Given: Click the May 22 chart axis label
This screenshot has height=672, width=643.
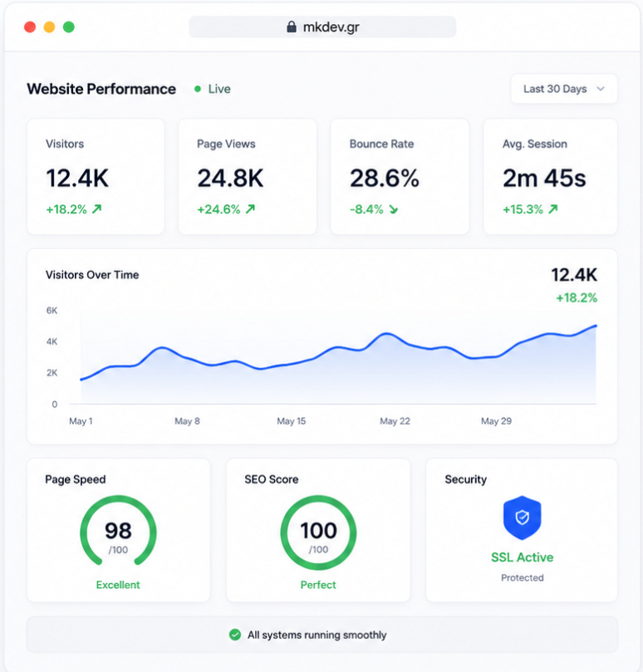Looking at the screenshot, I should (x=395, y=421).
